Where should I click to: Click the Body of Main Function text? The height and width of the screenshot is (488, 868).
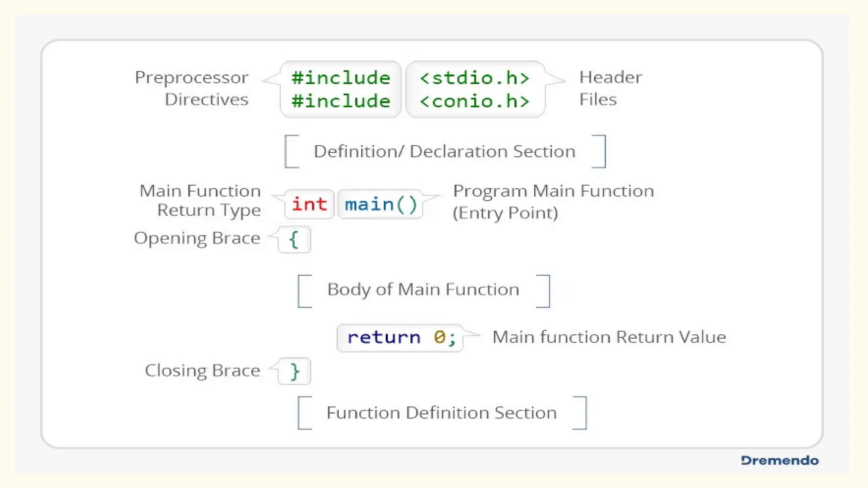point(423,290)
